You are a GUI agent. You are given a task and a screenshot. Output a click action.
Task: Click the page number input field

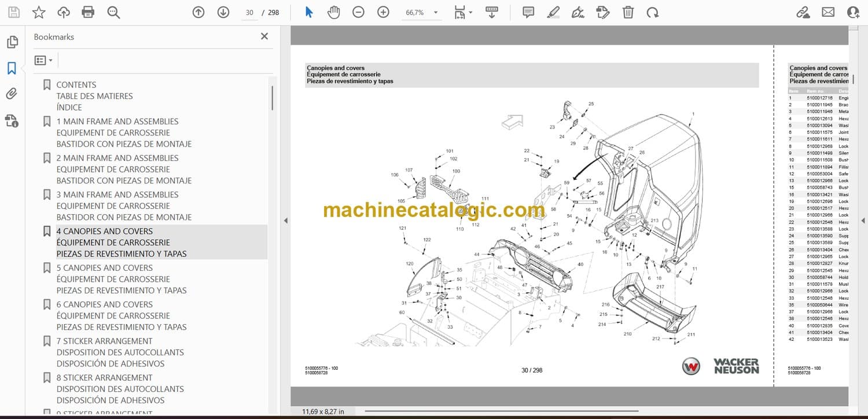pyautogui.click(x=249, y=12)
